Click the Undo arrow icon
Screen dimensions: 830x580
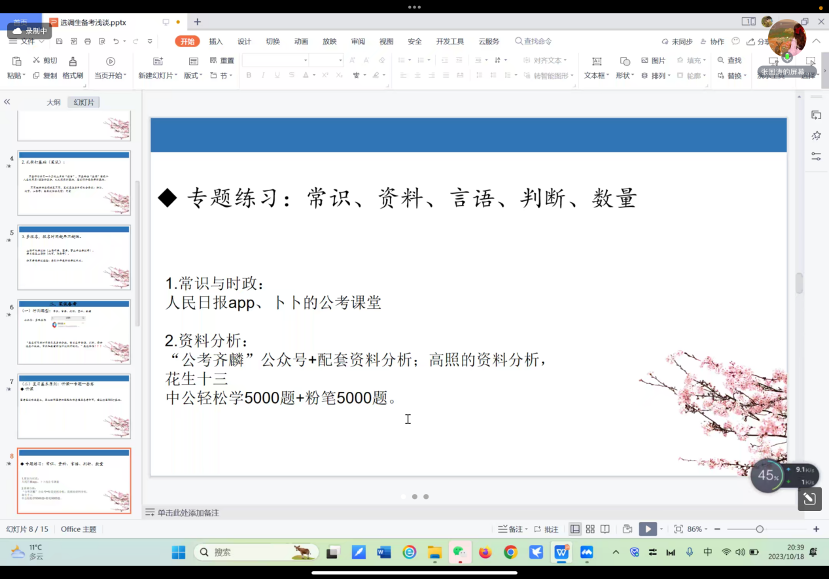[x=116, y=41]
